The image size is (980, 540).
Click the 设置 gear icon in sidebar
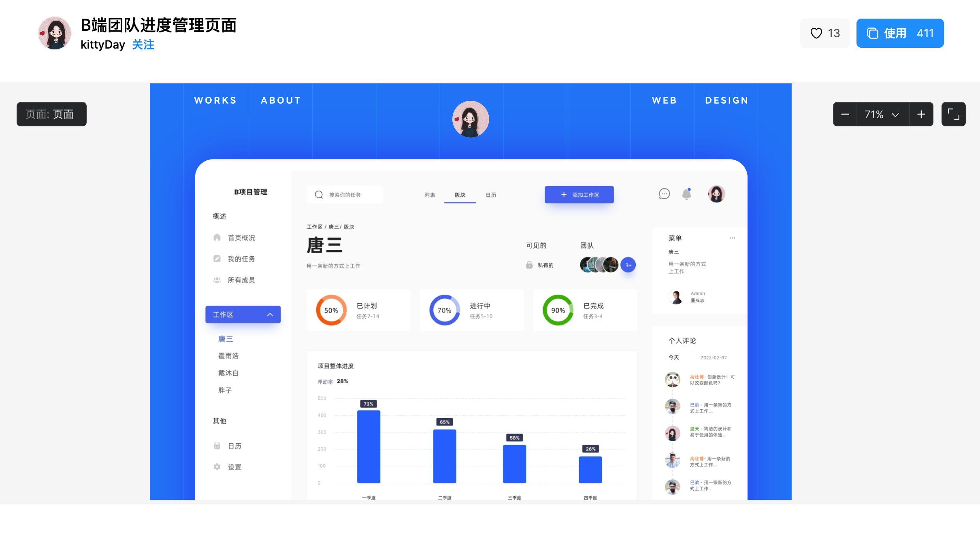click(217, 467)
